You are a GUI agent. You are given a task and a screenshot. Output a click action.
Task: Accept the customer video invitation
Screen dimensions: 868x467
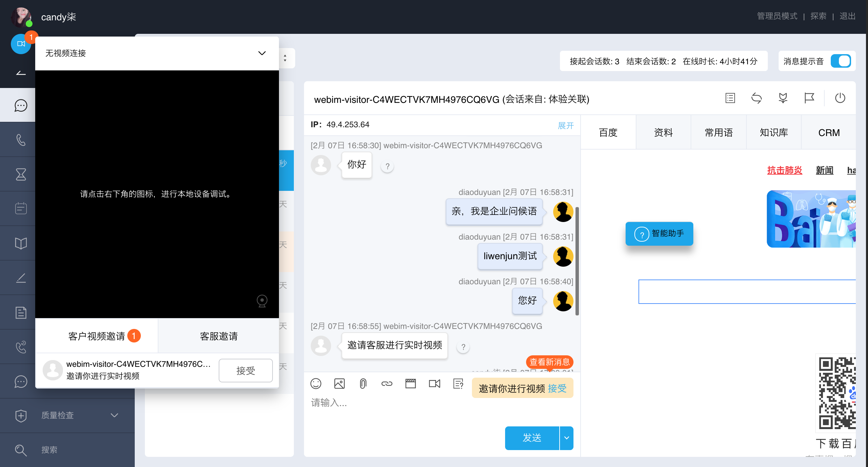[246, 370]
